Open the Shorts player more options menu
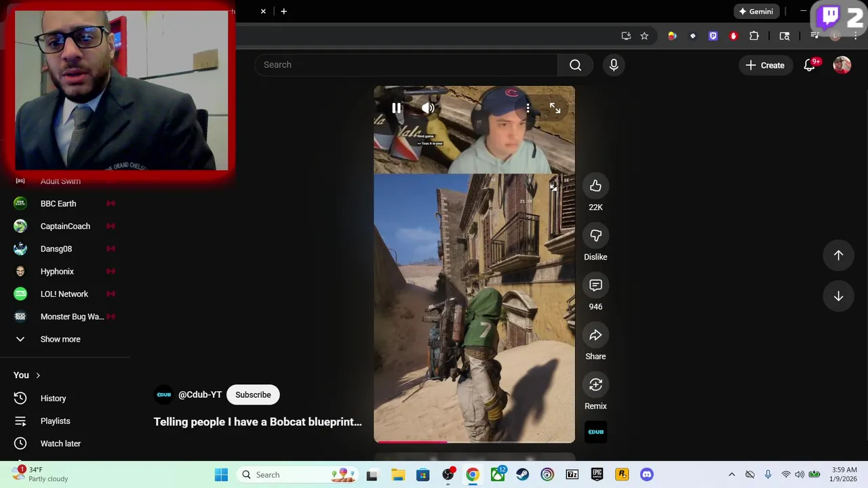Viewport: 868px width, 488px height. tap(528, 108)
